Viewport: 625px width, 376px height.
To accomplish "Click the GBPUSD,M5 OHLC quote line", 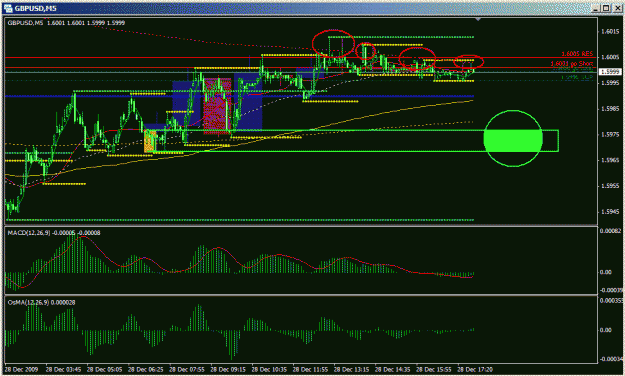I will (x=66, y=23).
